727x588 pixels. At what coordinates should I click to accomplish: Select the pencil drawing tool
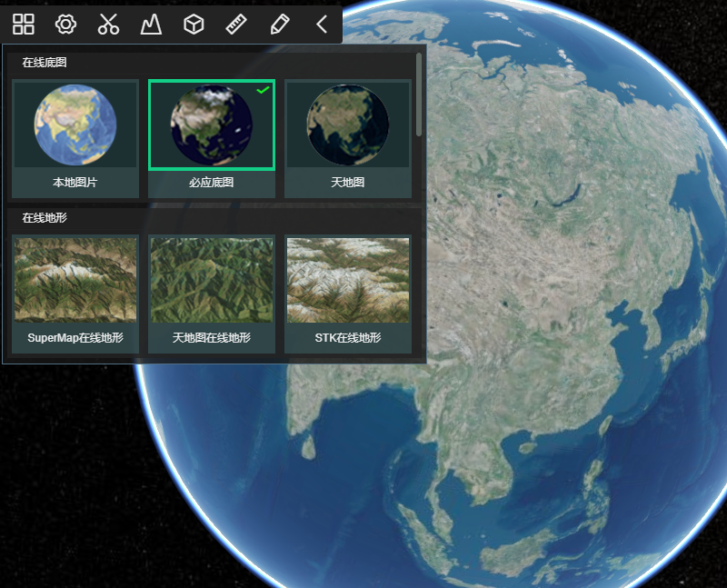click(280, 25)
